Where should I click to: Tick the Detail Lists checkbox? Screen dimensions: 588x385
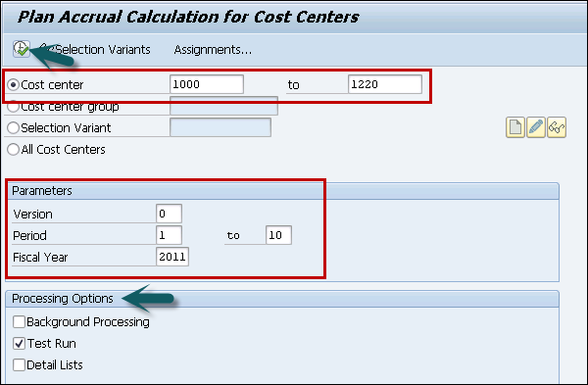[x=19, y=364]
